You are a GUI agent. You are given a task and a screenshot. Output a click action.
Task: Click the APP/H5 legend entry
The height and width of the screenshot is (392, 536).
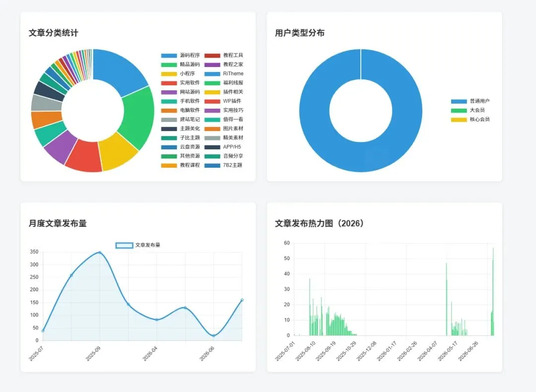(223, 147)
